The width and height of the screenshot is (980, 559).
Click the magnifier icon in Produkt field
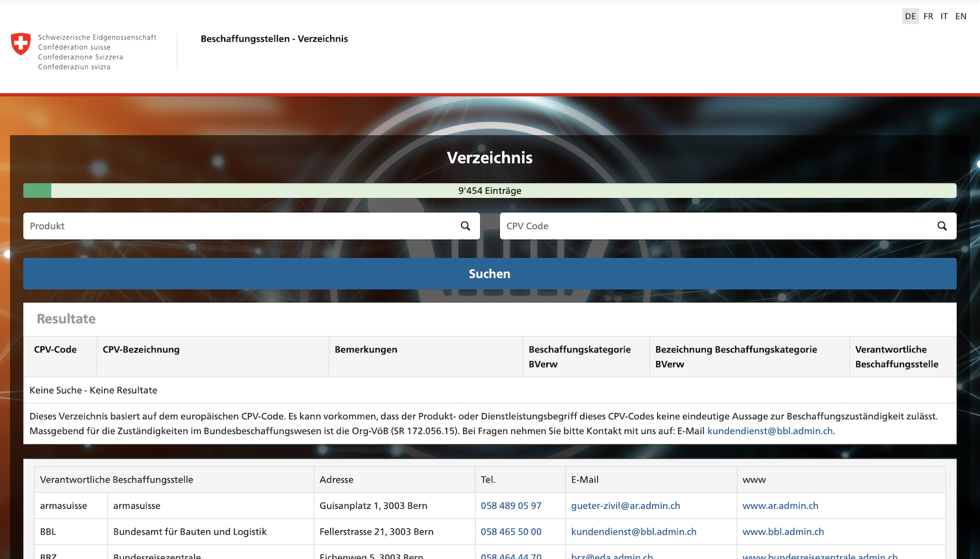point(466,226)
